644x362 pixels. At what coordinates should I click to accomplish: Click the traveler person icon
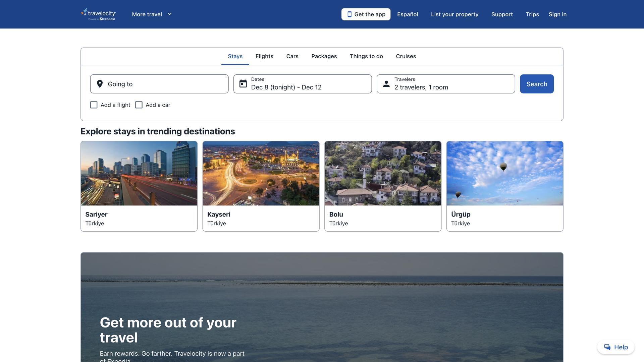point(386,84)
